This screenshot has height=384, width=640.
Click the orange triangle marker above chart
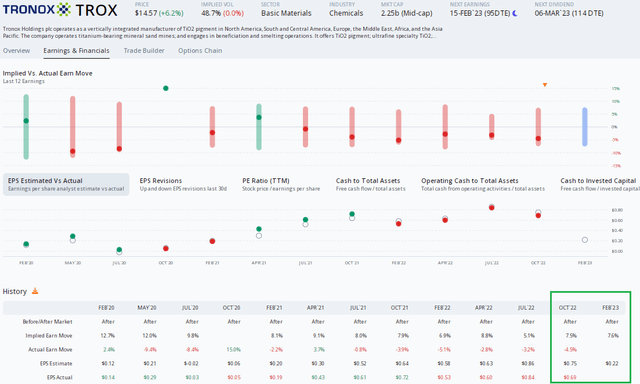[544, 85]
